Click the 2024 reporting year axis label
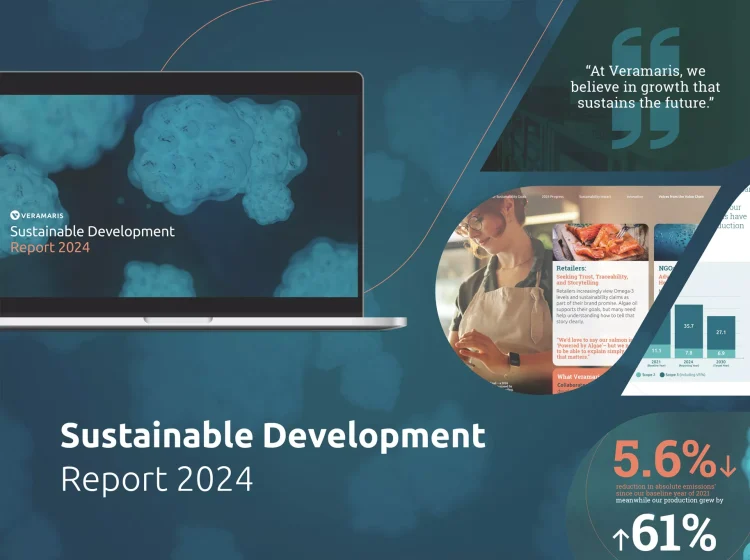Image resolution: width=750 pixels, height=560 pixels. [688, 363]
